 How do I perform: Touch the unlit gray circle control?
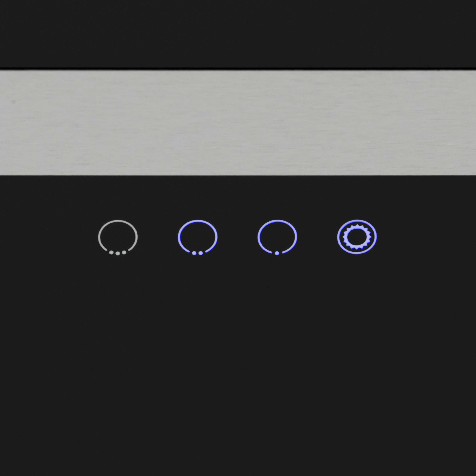(x=118, y=238)
